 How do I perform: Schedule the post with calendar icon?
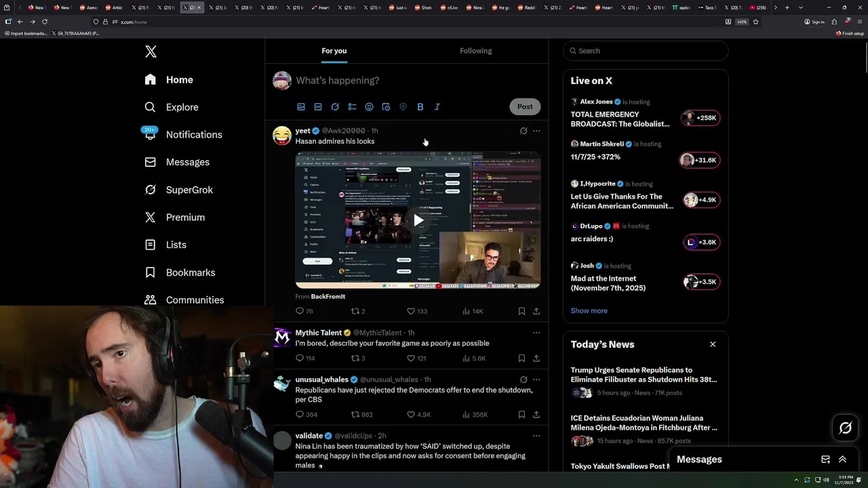386,107
